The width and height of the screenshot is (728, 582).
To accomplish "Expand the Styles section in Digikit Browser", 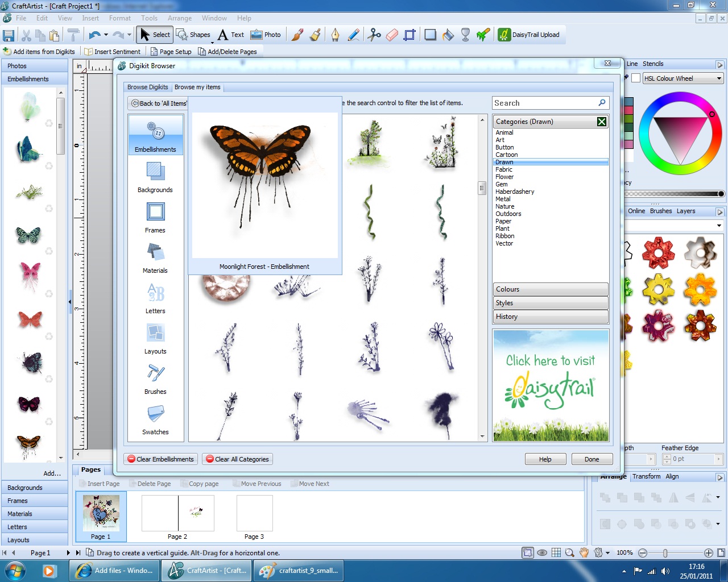I will (x=550, y=303).
